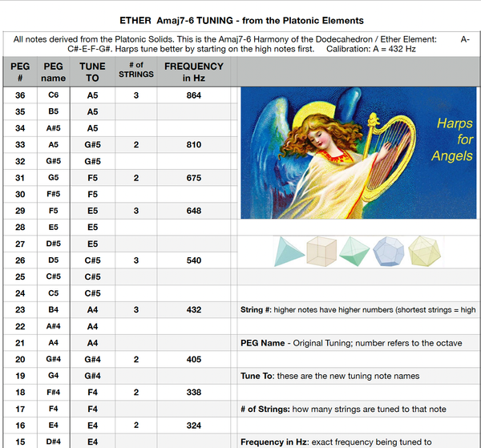The height and width of the screenshot is (448, 481).
Task: Select the 'FREQUENCY in Hz' header
Action: click(x=193, y=71)
